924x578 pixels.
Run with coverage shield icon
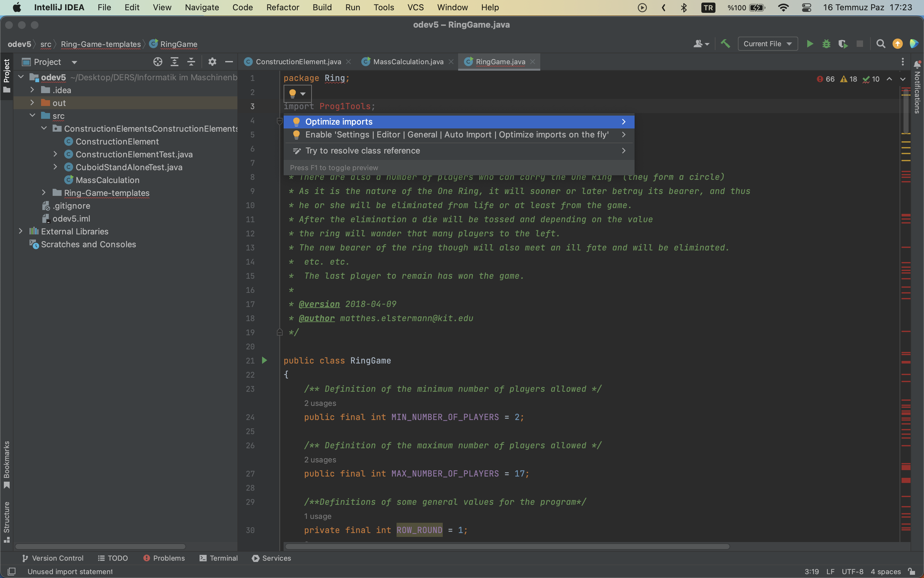point(843,44)
